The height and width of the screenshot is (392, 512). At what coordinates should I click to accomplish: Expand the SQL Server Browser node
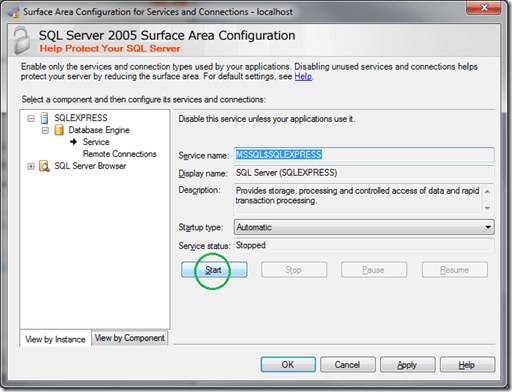31,166
